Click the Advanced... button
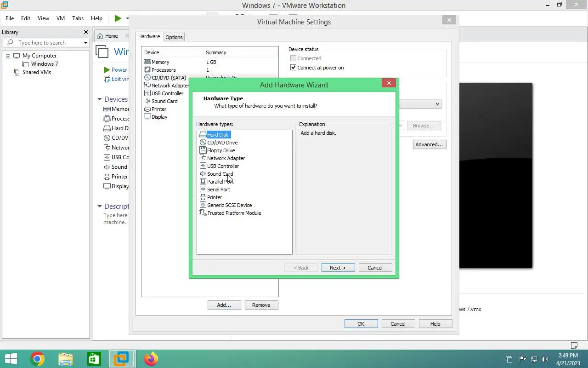588x368 pixels. [x=429, y=144]
